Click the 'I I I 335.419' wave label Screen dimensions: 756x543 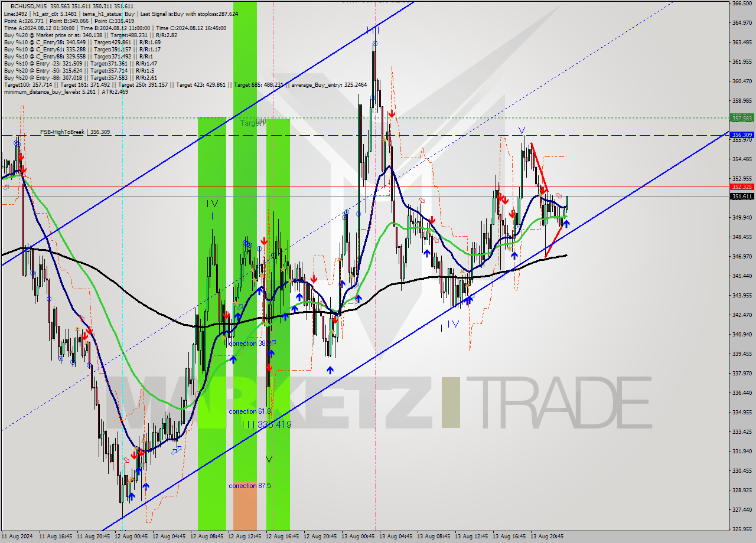[x=266, y=424]
